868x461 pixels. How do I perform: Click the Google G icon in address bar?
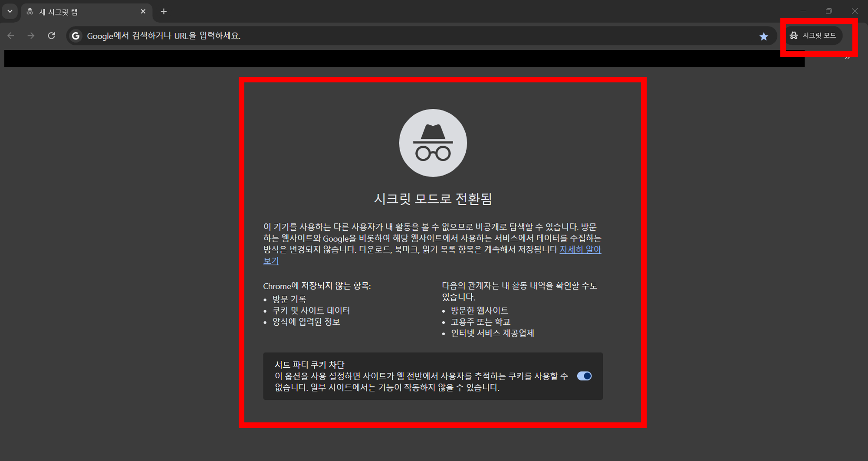[x=76, y=36]
